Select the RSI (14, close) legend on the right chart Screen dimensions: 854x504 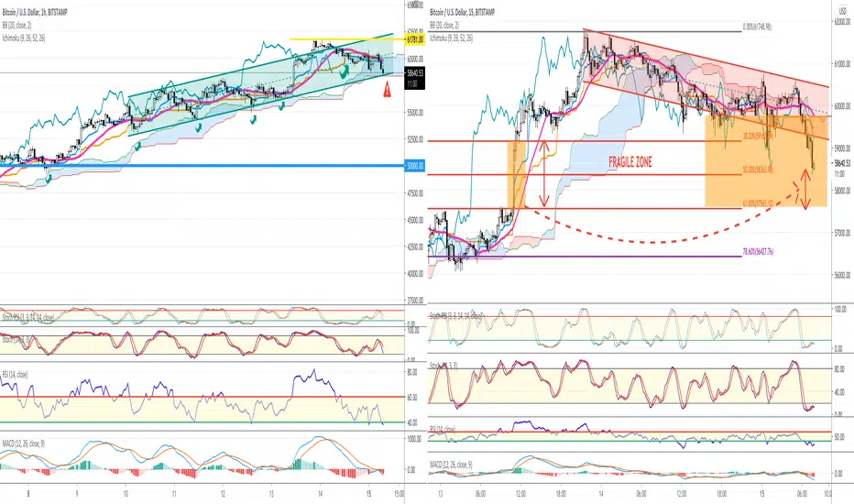(443, 430)
